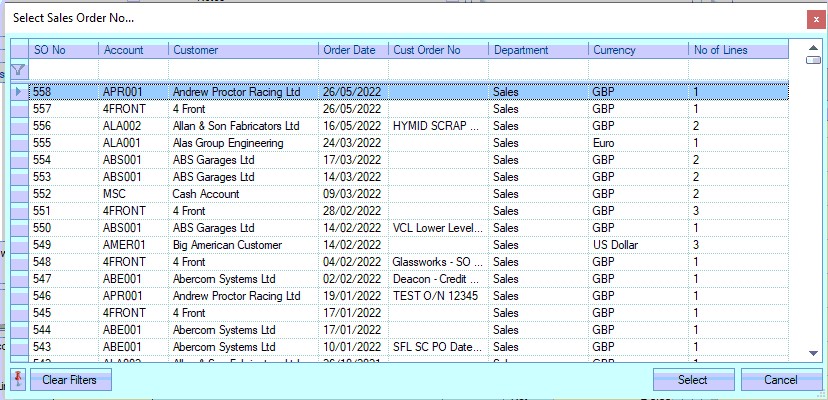Sort by the Order Date column header
The image size is (828, 400).
[x=353, y=50]
